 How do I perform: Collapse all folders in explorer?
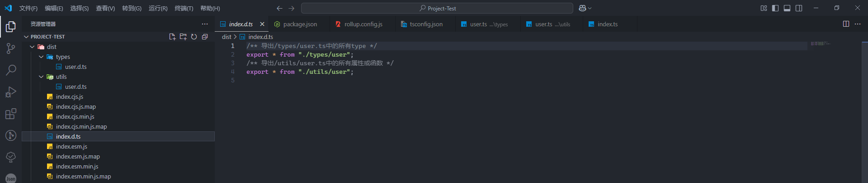click(205, 37)
